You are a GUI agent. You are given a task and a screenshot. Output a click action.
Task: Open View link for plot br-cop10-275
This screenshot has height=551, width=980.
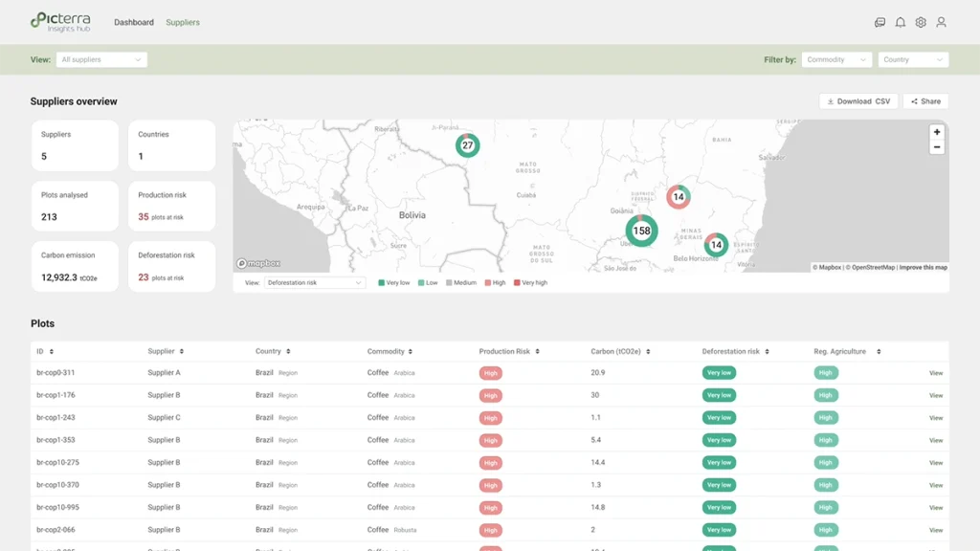click(936, 463)
